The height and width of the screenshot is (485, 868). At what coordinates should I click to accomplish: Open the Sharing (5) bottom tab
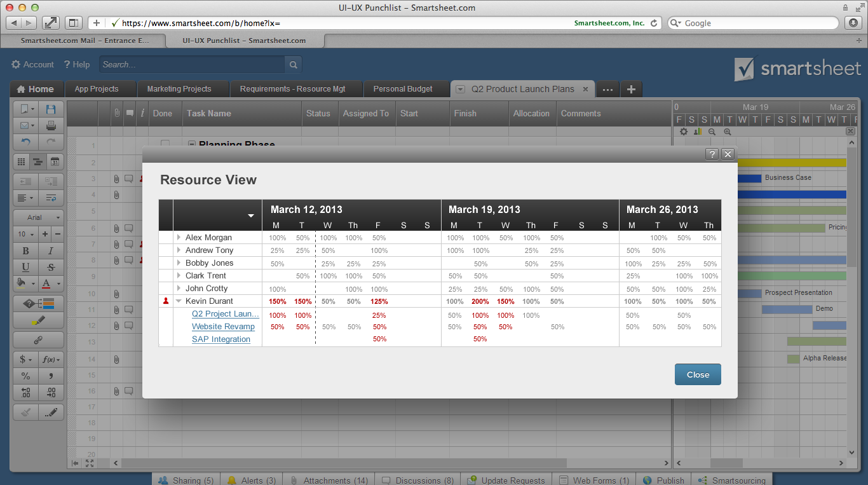(186, 480)
